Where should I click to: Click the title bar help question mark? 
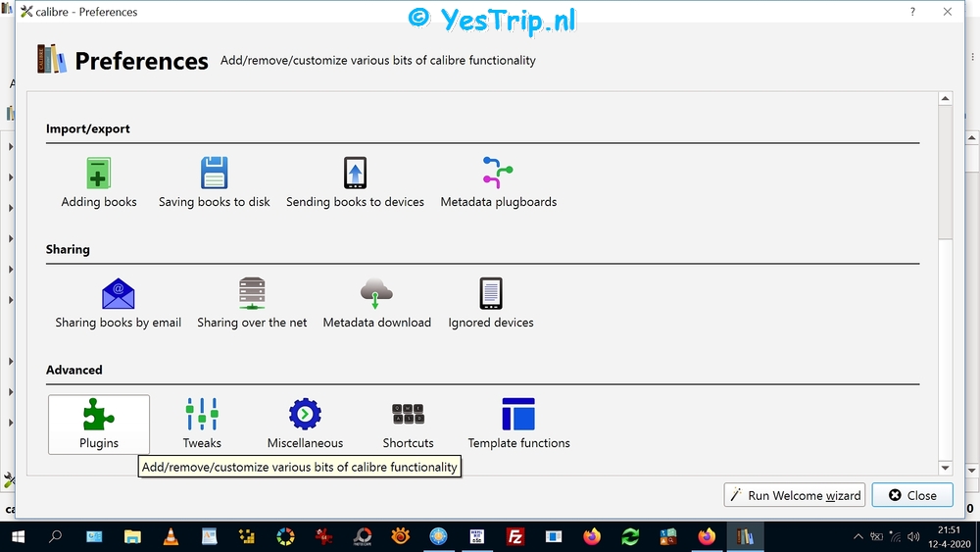pos(913,12)
